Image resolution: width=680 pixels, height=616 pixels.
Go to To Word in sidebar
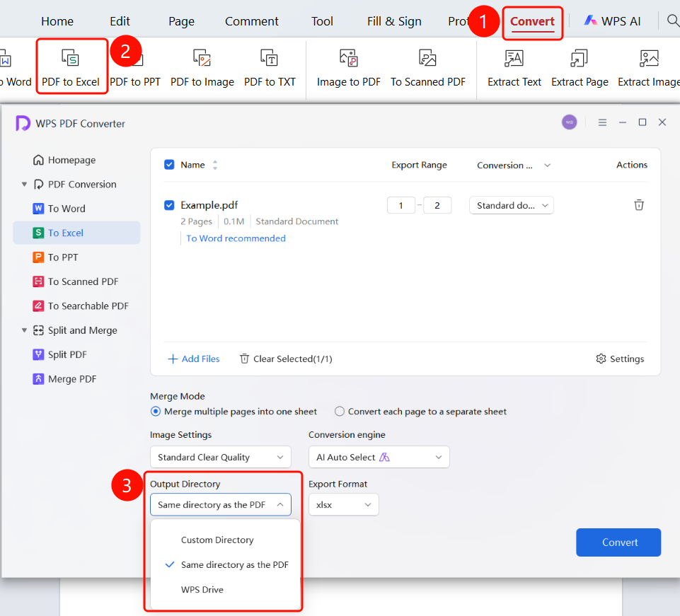tap(76, 209)
